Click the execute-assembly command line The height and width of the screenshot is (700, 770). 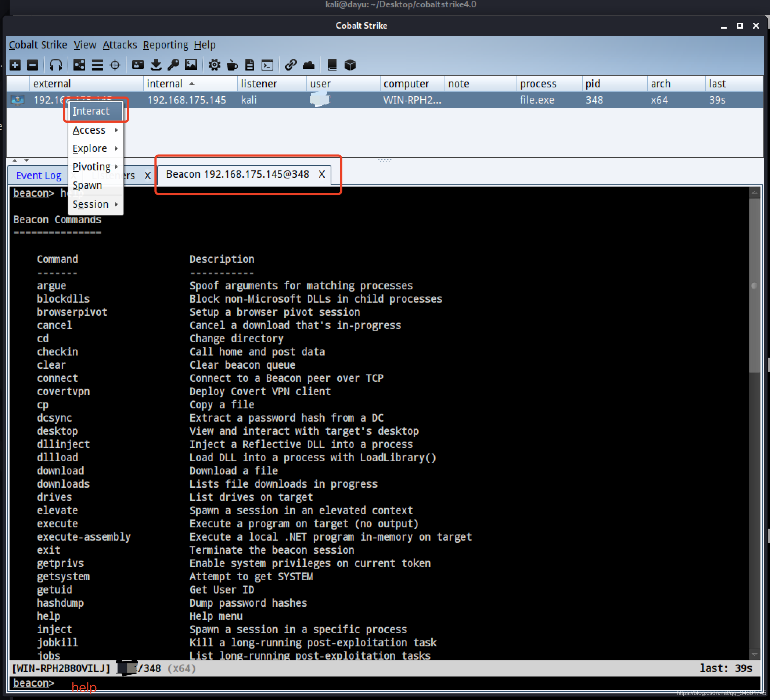coord(84,537)
